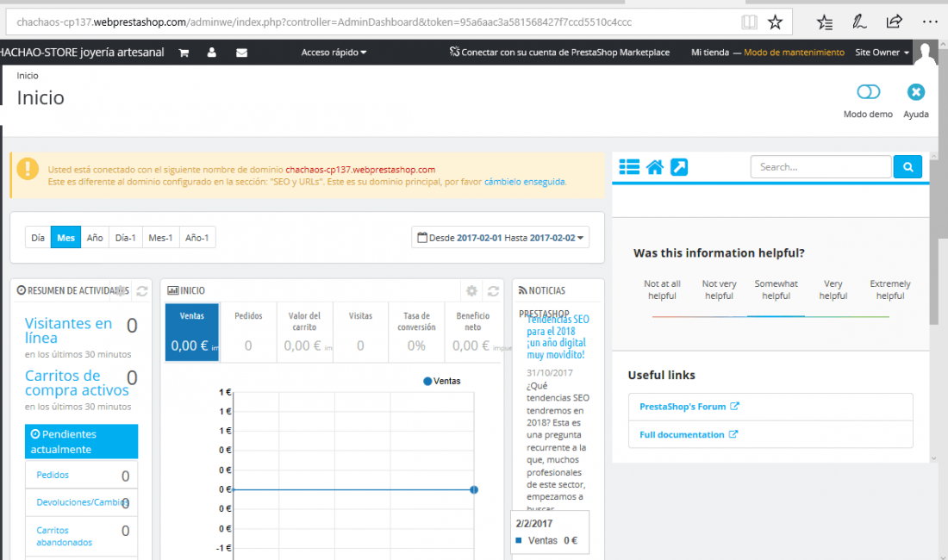The height and width of the screenshot is (560, 948).
Task: Open the browser more options menu
Action: click(930, 22)
